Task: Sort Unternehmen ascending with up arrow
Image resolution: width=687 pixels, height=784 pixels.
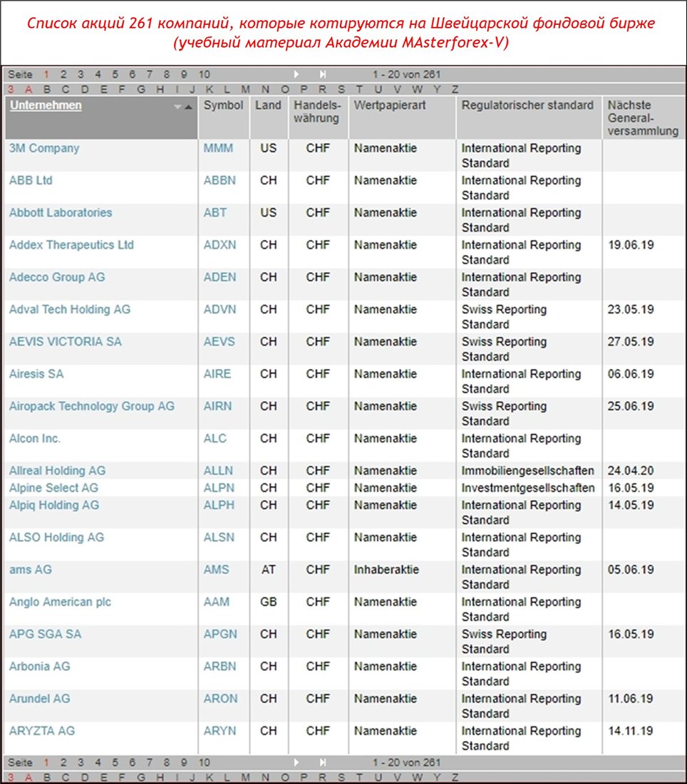Action: [x=189, y=106]
